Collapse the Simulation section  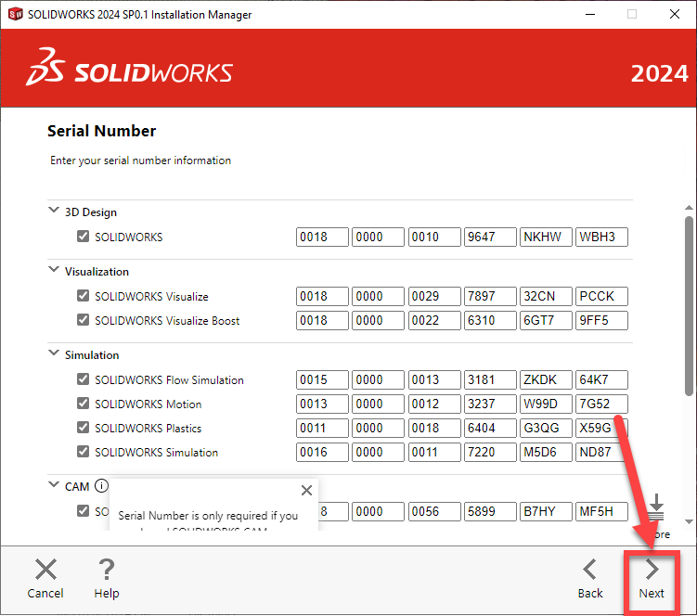(x=54, y=353)
